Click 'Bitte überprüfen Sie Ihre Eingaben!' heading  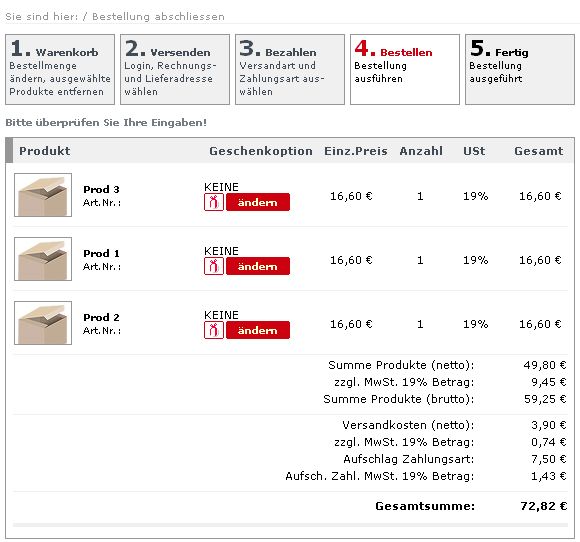coord(106,123)
